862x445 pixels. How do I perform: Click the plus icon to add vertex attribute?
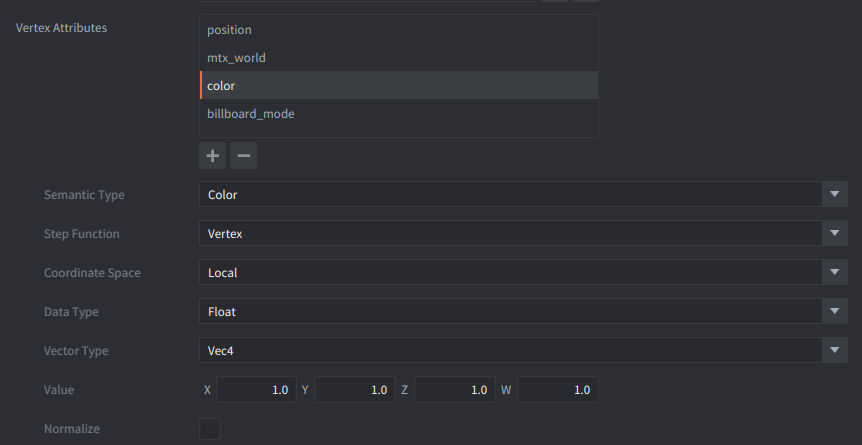click(213, 156)
